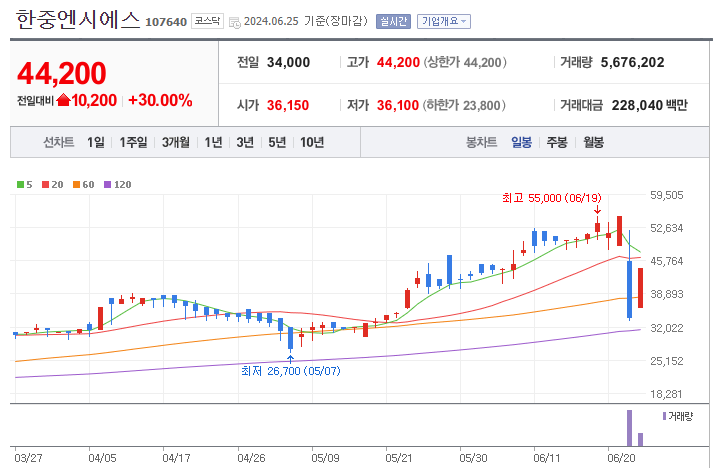
Task: Select the 1주일 line chart tab
Action: [x=133, y=142]
